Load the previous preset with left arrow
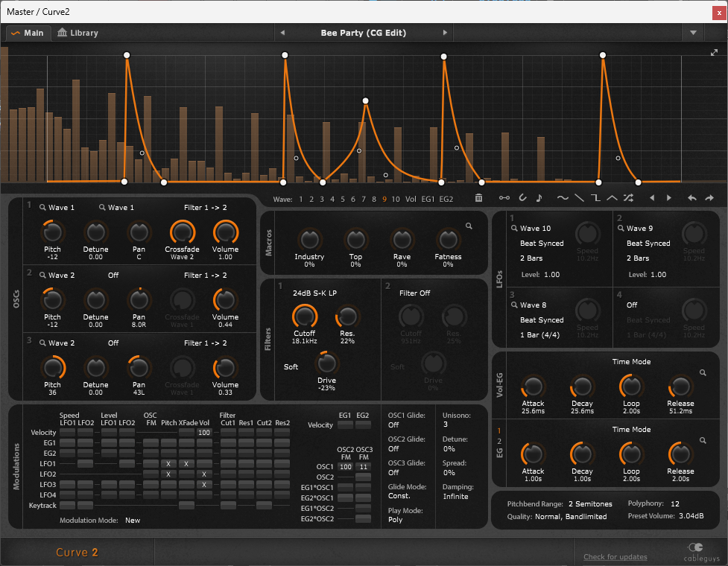Viewport: 728px width, 566px height. tap(282, 33)
